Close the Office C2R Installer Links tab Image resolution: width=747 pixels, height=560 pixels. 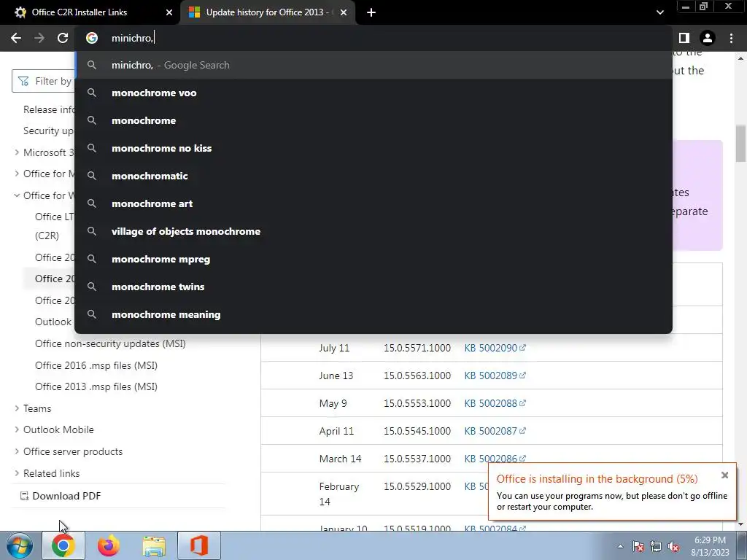point(169,12)
